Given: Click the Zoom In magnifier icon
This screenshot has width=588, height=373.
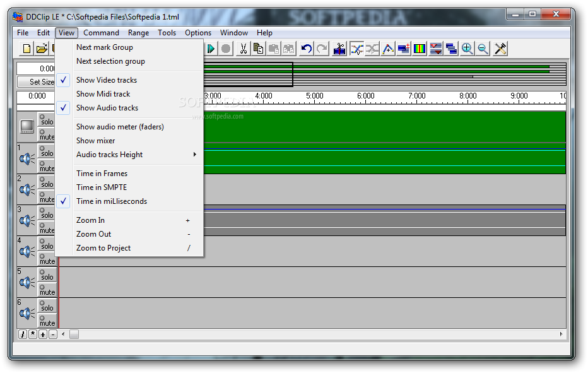Looking at the screenshot, I should tap(467, 49).
